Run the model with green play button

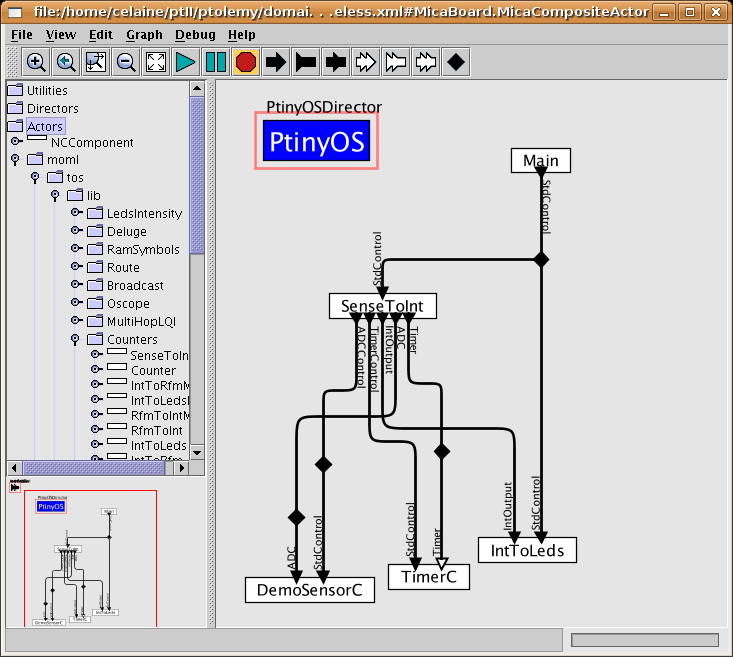point(186,62)
